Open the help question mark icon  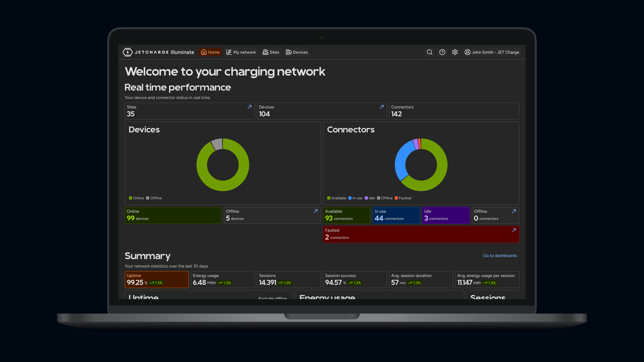(x=442, y=52)
